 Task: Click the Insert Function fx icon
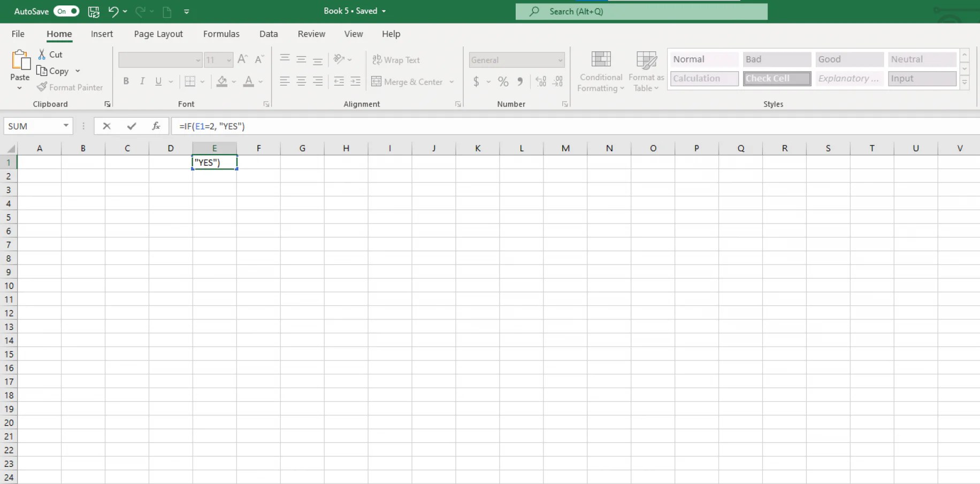[x=156, y=126]
